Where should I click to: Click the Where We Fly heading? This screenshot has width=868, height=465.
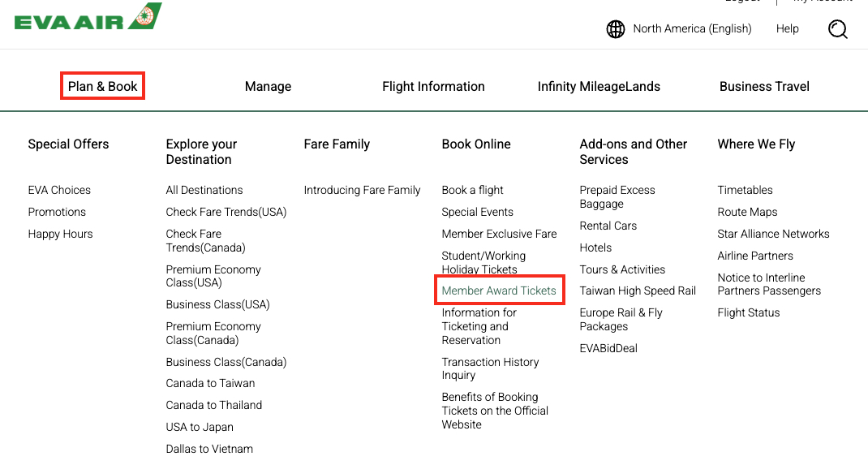tap(756, 144)
